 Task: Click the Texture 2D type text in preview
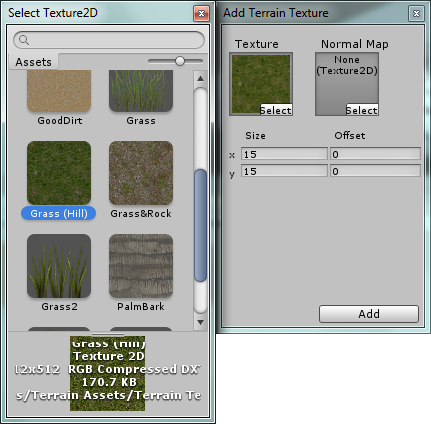coord(109,356)
